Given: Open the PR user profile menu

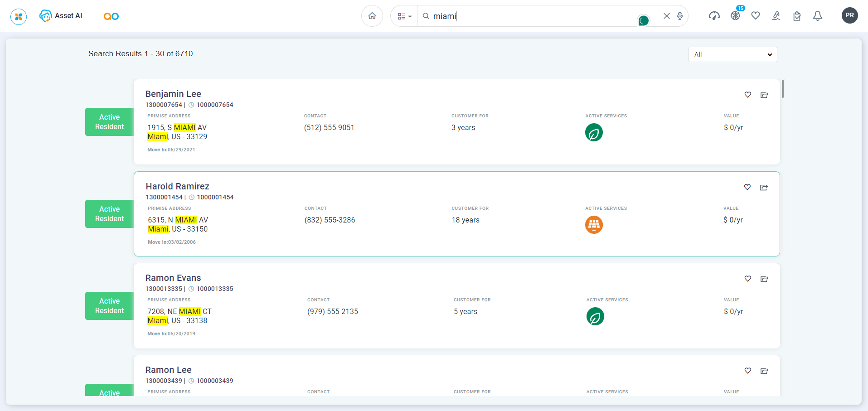Looking at the screenshot, I should pos(849,15).
